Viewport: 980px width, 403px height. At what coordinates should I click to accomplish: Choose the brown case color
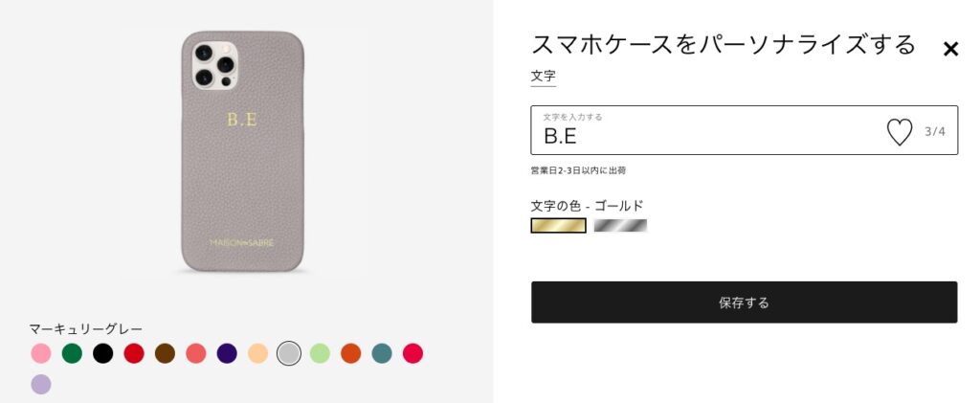(x=165, y=353)
